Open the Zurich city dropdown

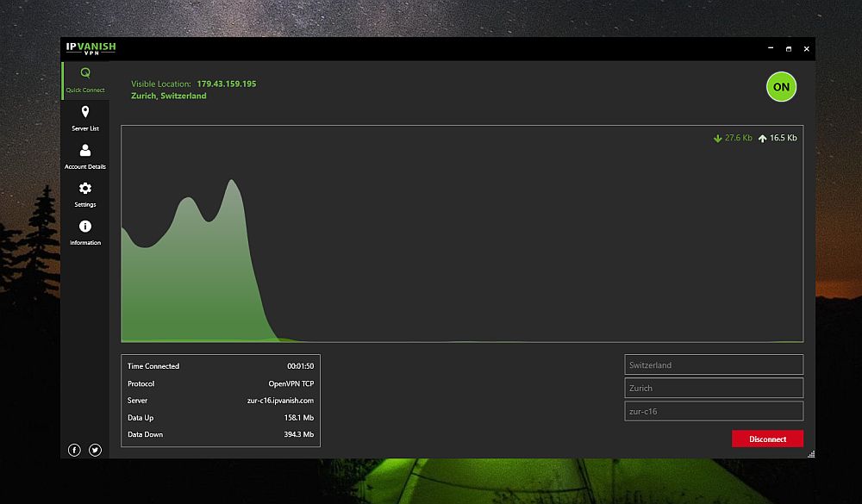(714, 388)
